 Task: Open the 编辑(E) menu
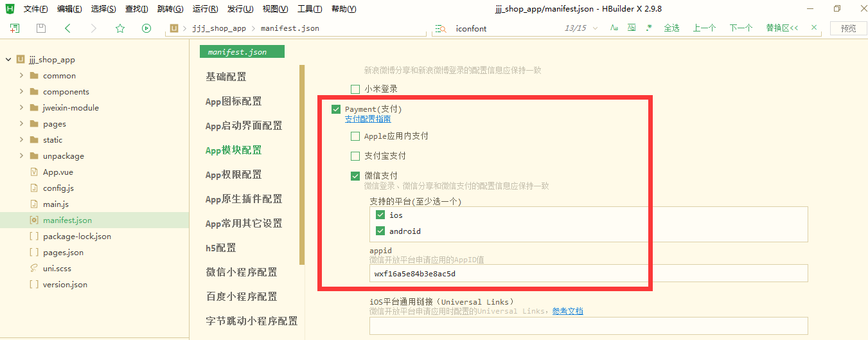click(x=69, y=9)
